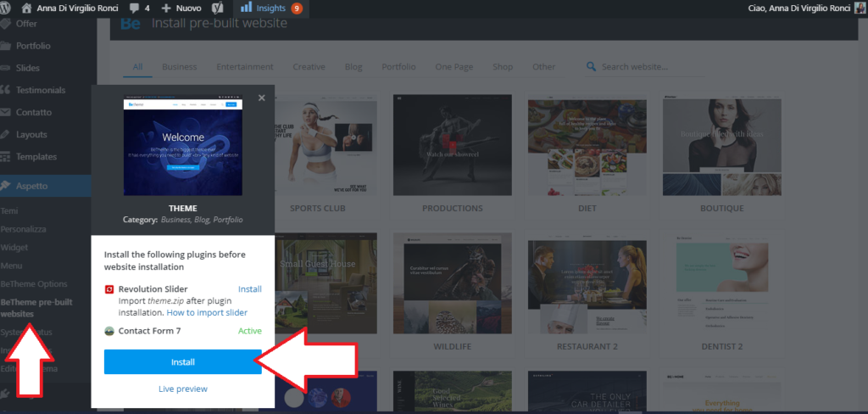Select the Entertainment category tab
The height and width of the screenshot is (414, 868).
tap(245, 66)
